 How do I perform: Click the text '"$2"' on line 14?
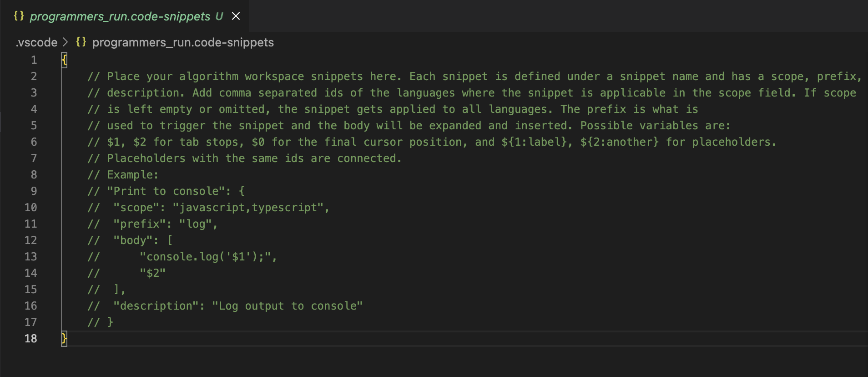[152, 273]
